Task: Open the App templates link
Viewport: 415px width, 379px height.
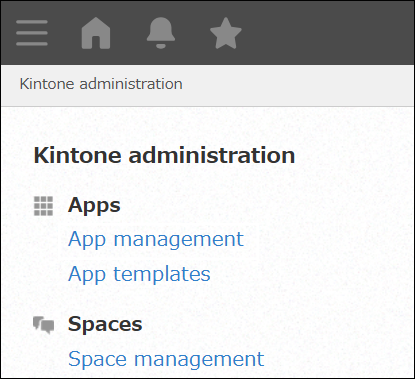Action: (139, 274)
